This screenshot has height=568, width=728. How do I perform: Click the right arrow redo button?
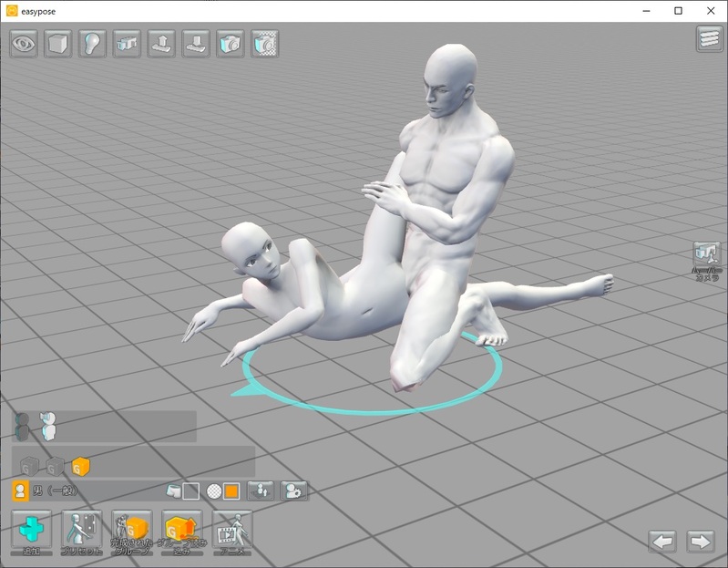[x=700, y=541]
